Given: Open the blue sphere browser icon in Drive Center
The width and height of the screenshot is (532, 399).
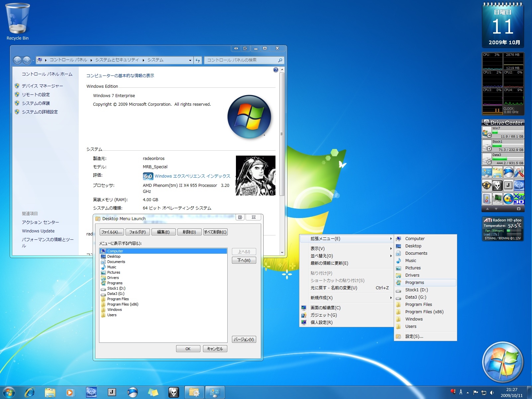Looking at the screenshot, I should pyautogui.click(x=508, y=172).
